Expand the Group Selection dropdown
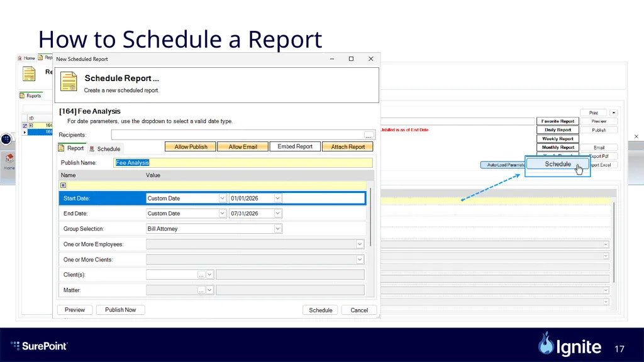 pyautogui.click(x=277, y=229)
